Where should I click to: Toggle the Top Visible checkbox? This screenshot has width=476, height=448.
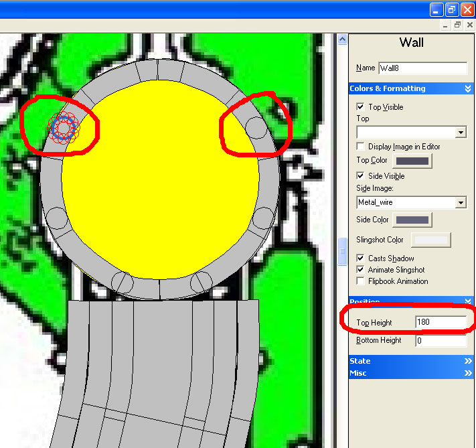pos(361,106)
